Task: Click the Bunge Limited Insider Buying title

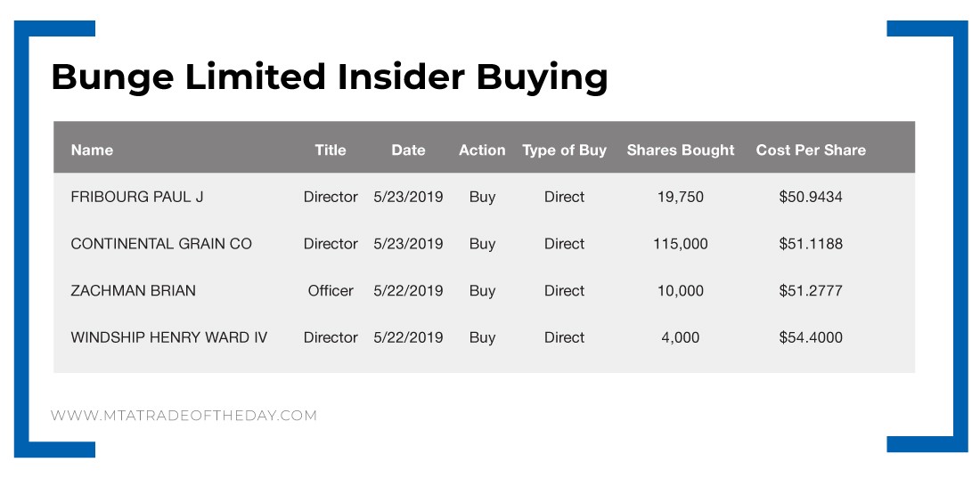Action: coord(330,77)
